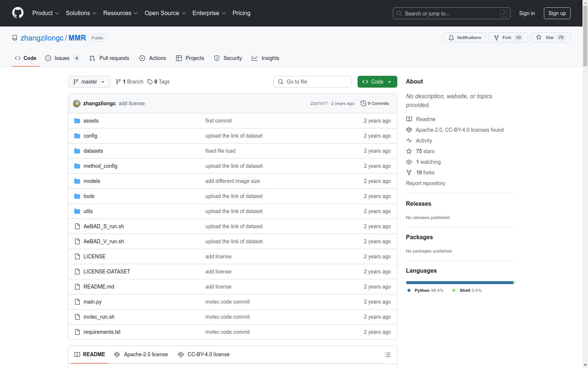The width and height of the screenshot is (588, 368).
Task: Select the CC-BY-4.0 license tab
Action: tap(204, 354)
